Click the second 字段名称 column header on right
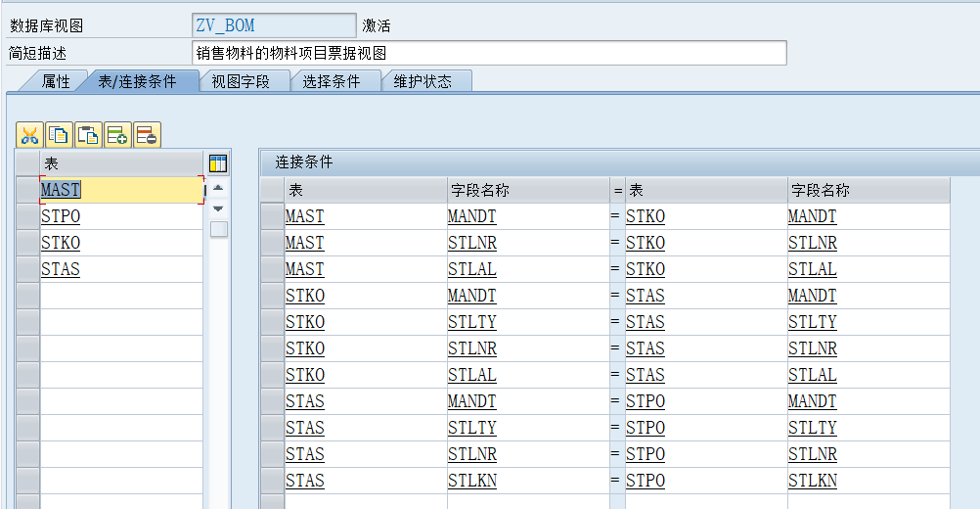This screenshot has height=509, width=980. click(869, 190)
